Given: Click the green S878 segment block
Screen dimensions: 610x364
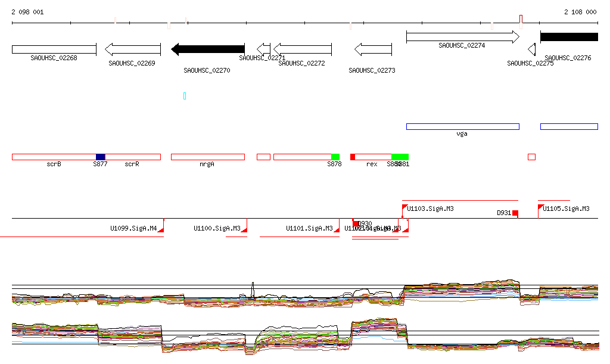Looking at the screenshot, I should [335, 157].
